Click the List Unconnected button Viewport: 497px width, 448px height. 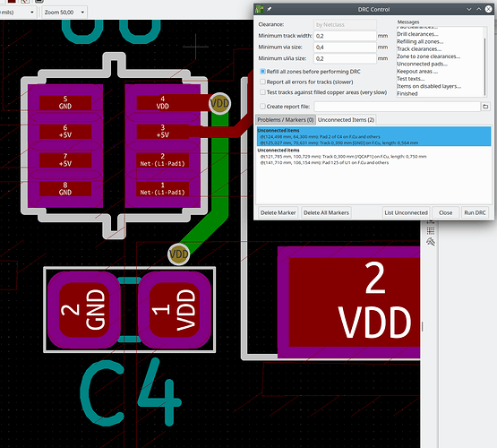(x=406, y=212)
